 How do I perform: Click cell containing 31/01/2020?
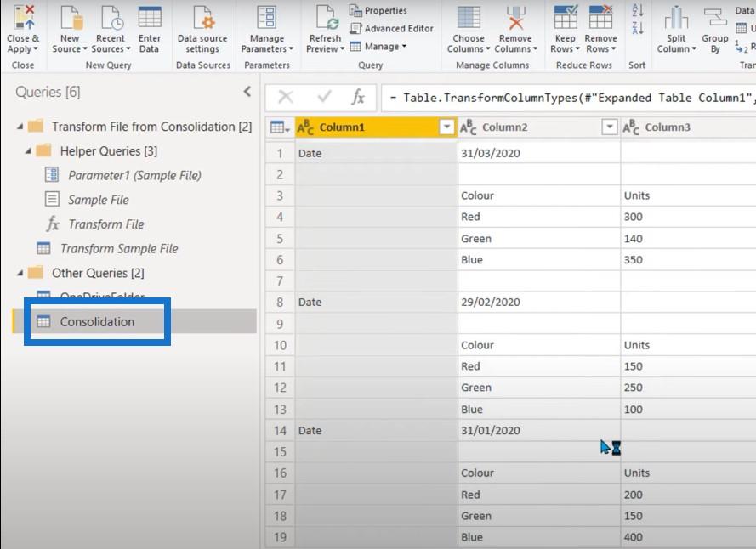point(539,430)
